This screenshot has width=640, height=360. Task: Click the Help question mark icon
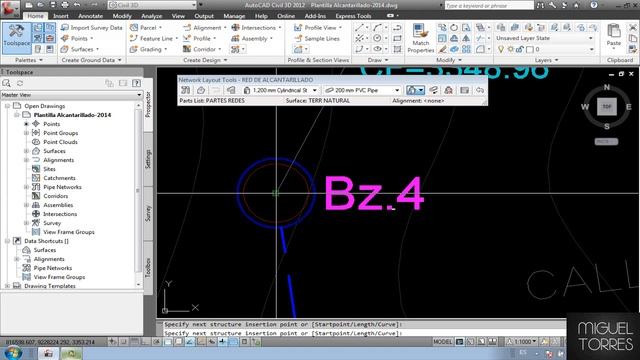click(594, 5)
